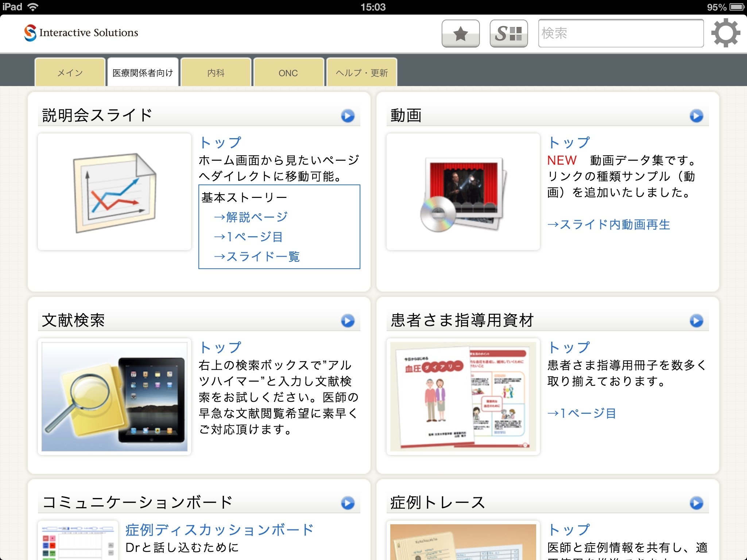Tap the 動画 section heading
747x560 pixels.
point(406,115)
